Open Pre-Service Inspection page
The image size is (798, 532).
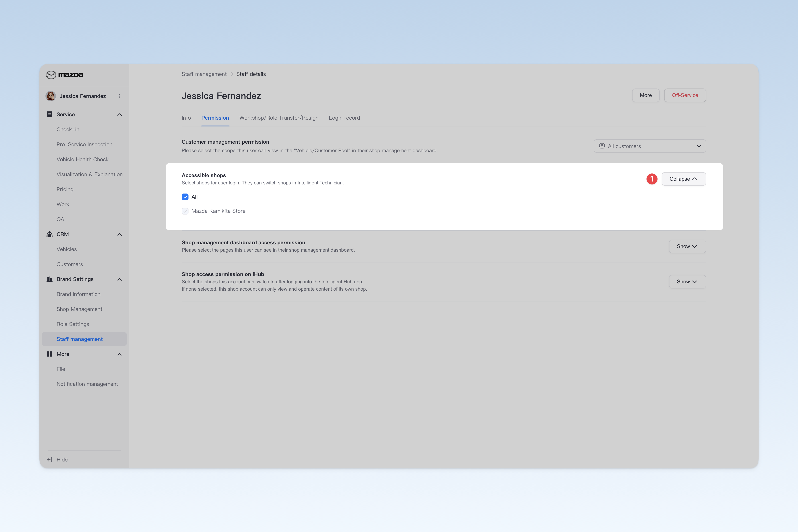point(85,144)
